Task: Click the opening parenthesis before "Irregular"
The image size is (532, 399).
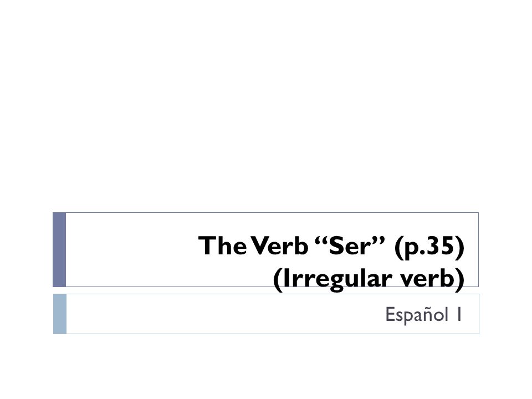Action: click(x=277, y=280)
